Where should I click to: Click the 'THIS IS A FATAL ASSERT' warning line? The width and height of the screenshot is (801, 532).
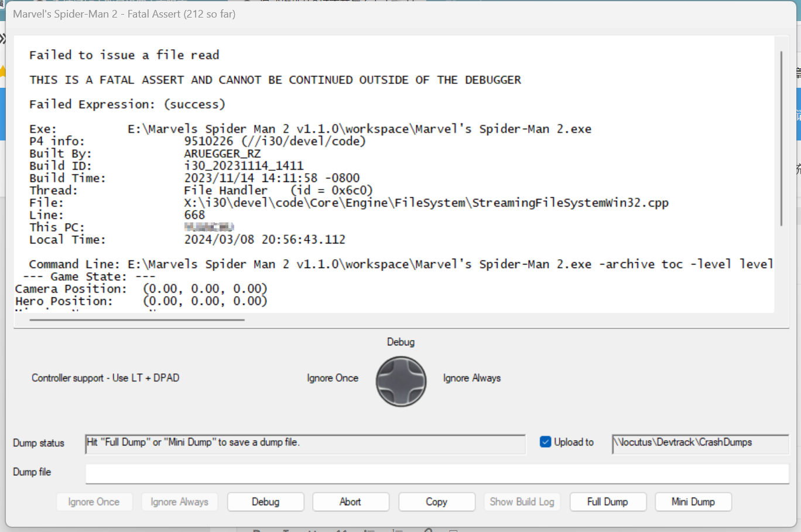tap(275, 80)
